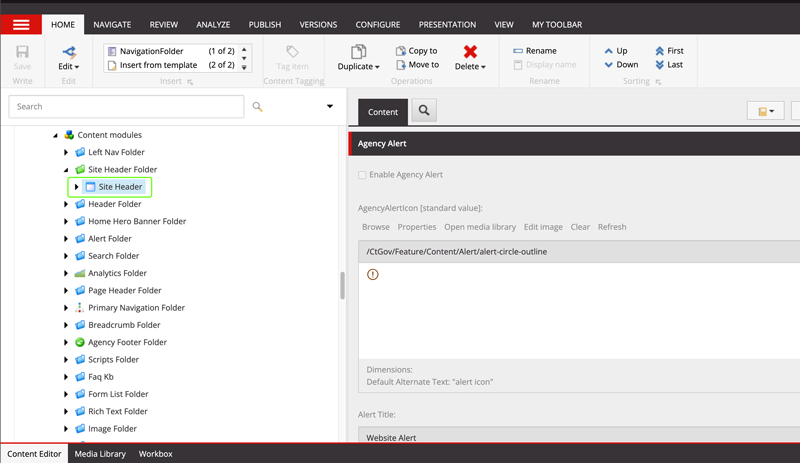Enable the Agency Alert checkbox
800x463 pixels.
coord(362,175)
